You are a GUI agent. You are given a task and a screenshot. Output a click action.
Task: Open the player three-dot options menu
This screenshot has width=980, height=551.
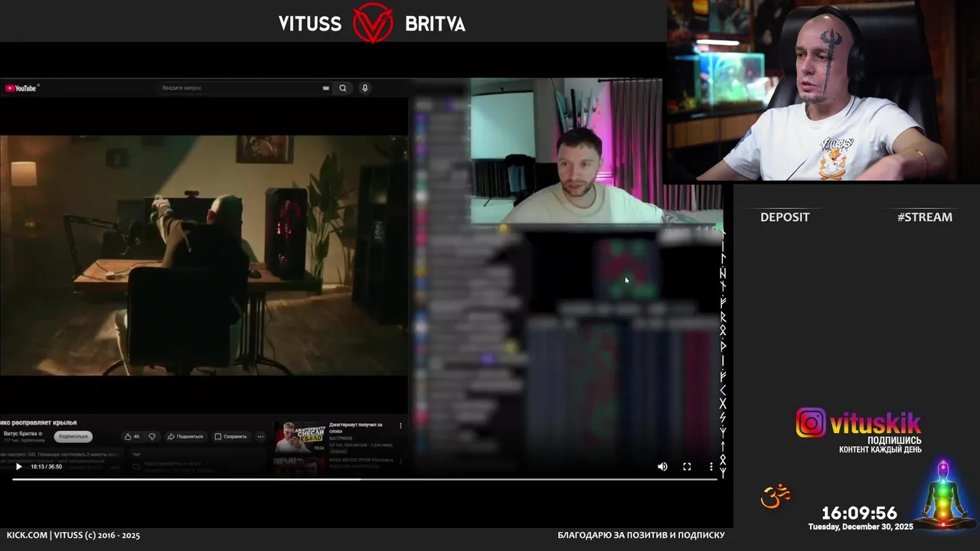[x=710, y=467]
